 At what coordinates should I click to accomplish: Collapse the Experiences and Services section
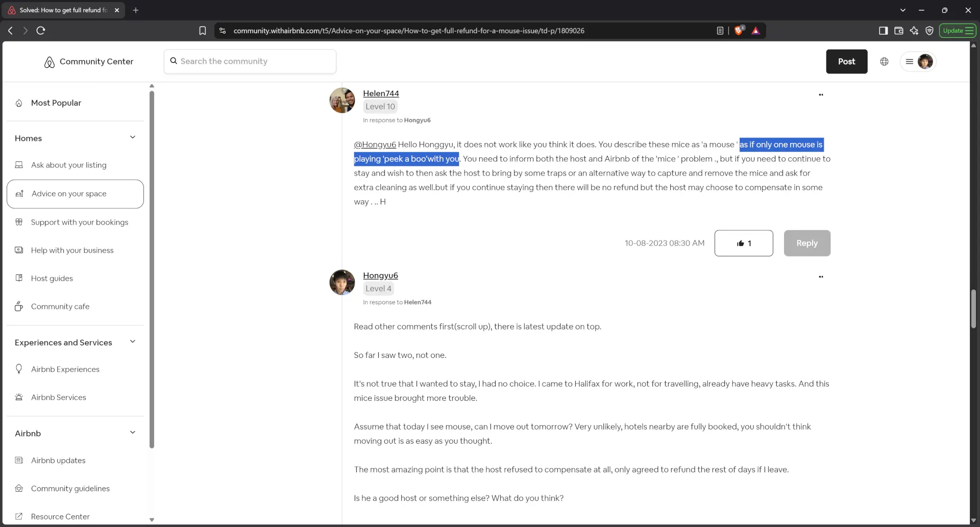[x=133, y=342]
